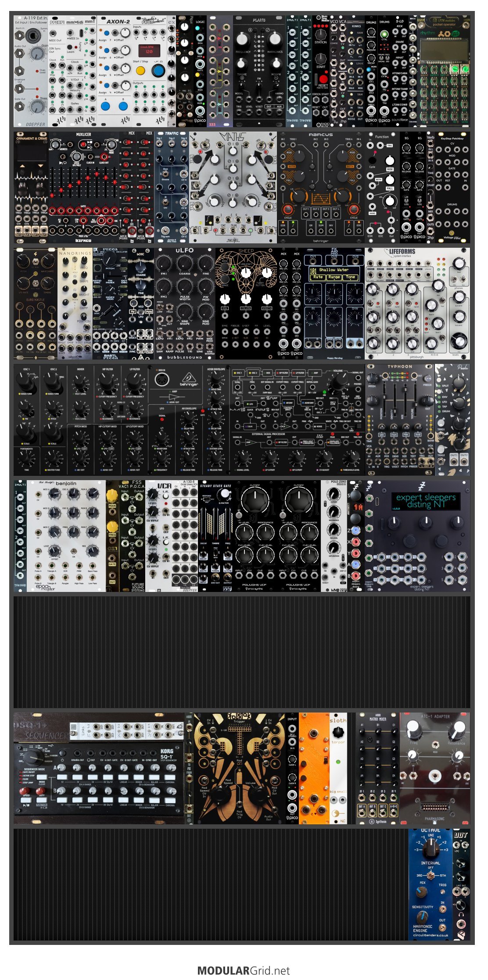This screenshot has width=488, height=980.
Task: Select the Bastl PIZZA oscillator module
Action: (x=110, y=304)
